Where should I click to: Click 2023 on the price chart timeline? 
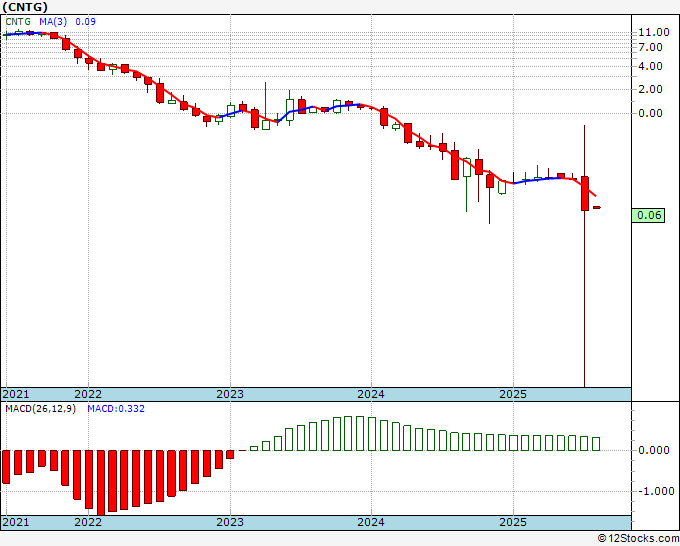[x=230, y=394]
